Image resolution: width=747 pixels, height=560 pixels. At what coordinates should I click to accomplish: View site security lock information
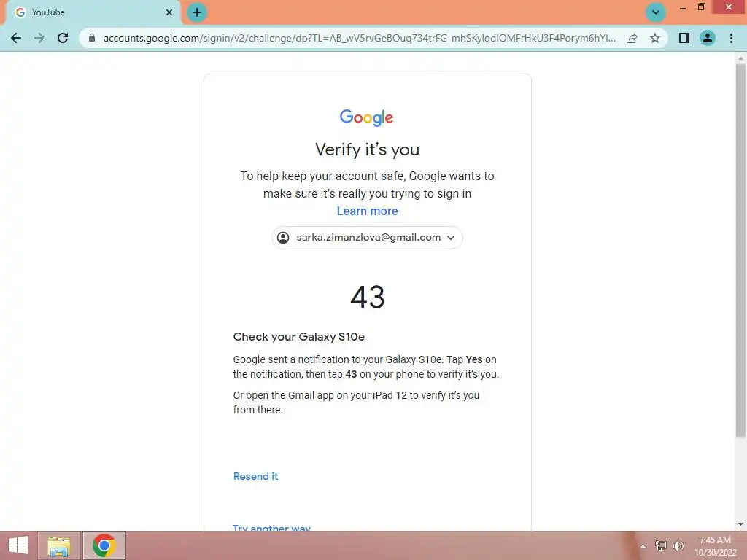coord(92,38)
